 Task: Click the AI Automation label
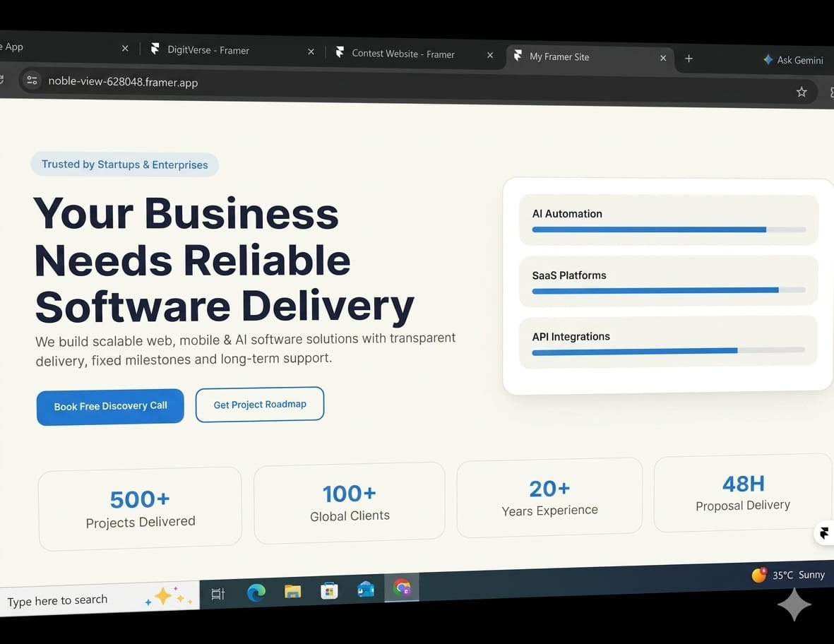tap(567, 214)
